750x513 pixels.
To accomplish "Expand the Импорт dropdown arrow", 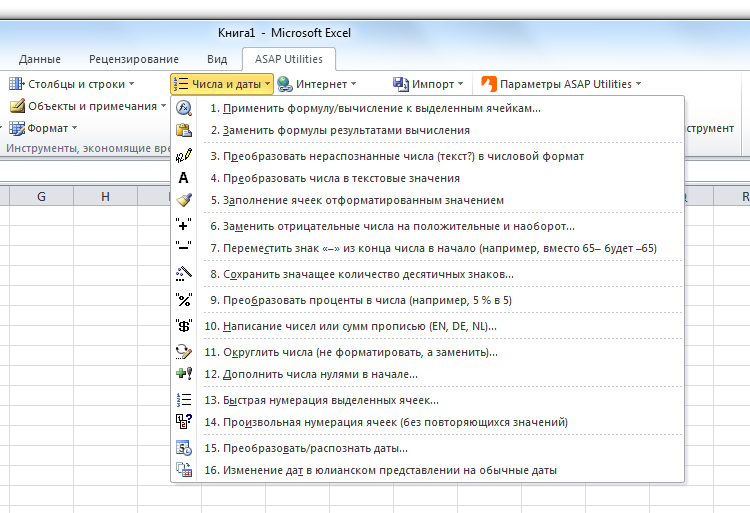I will point(461,84).
